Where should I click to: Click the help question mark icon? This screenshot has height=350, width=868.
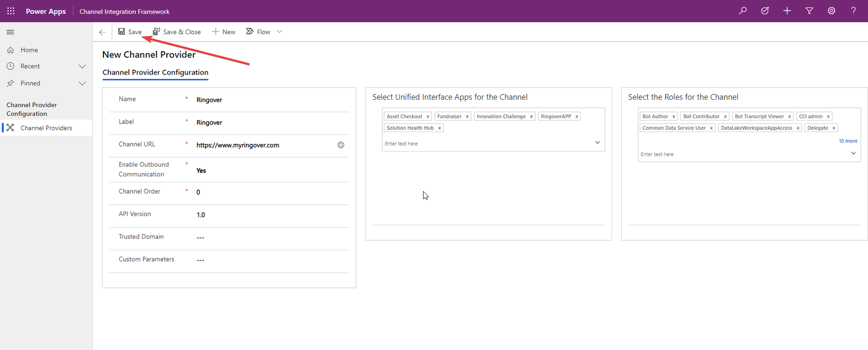pos(853,11)
